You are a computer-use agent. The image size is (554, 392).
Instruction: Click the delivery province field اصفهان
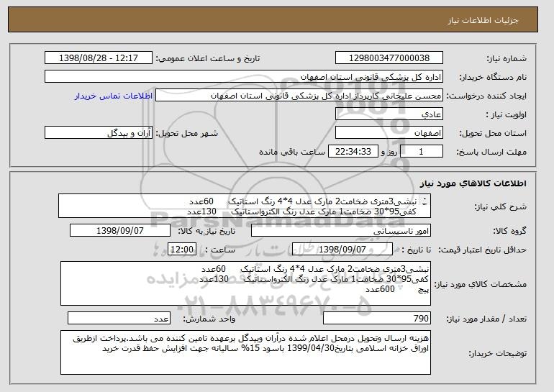point(389,133)
